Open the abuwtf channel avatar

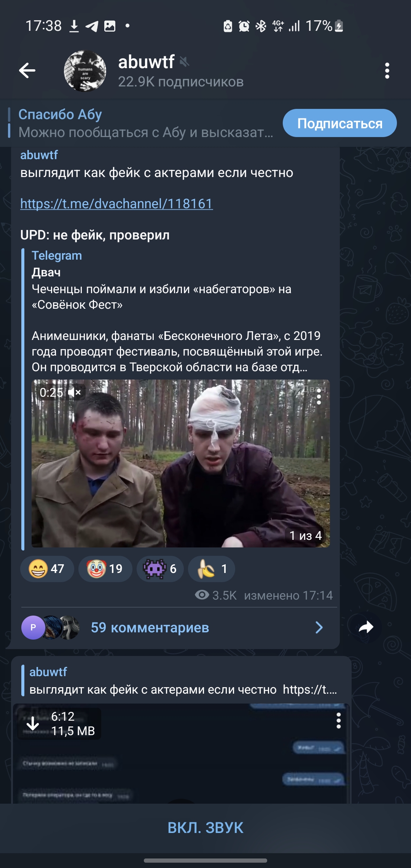(85, 71)
